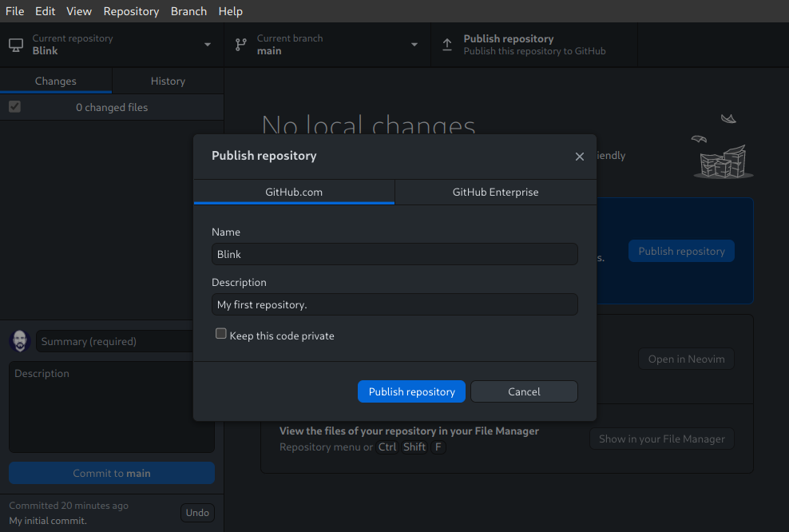Click the blue Publish repository dialog button
Viewport: 789px width, 532px height.
(x=411, y=391)
